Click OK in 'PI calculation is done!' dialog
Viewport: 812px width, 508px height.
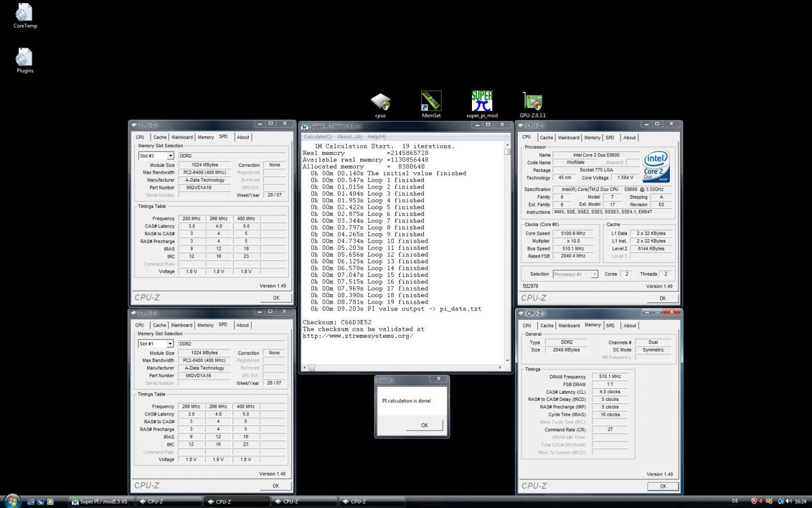(x=424, y=425)
